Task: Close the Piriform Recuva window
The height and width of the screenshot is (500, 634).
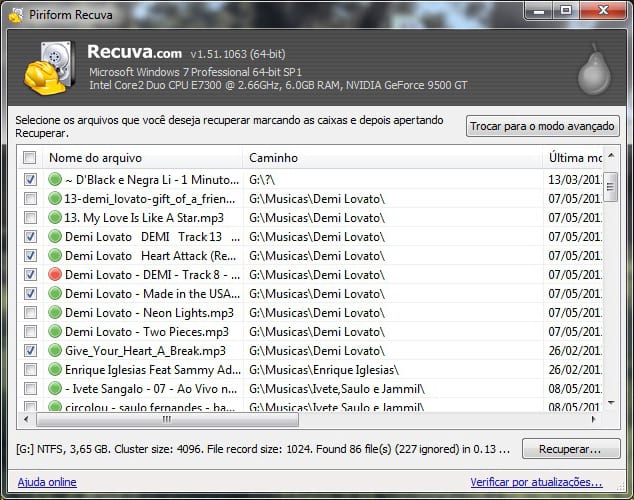Action: [603, 11]
